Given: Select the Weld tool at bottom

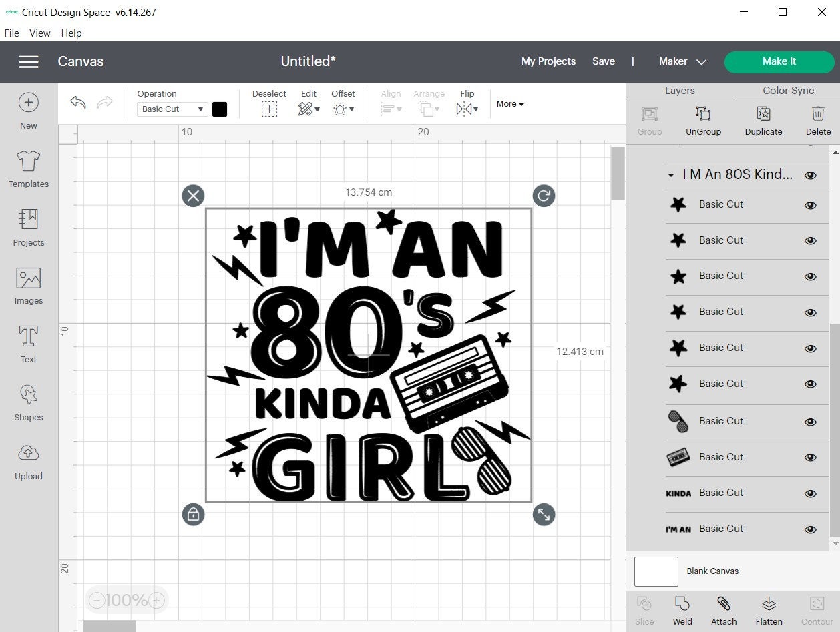Looking at the screenshot, I should coord(682,609).
